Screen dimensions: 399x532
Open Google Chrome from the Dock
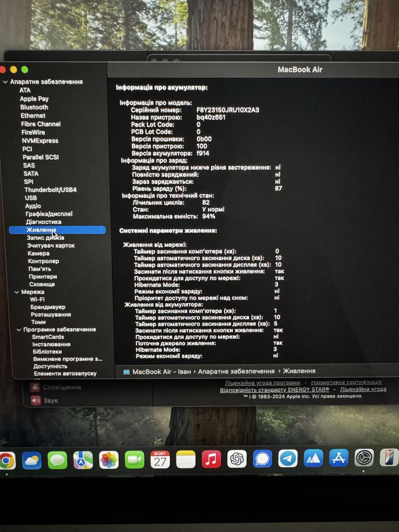(x=7, y=460)
